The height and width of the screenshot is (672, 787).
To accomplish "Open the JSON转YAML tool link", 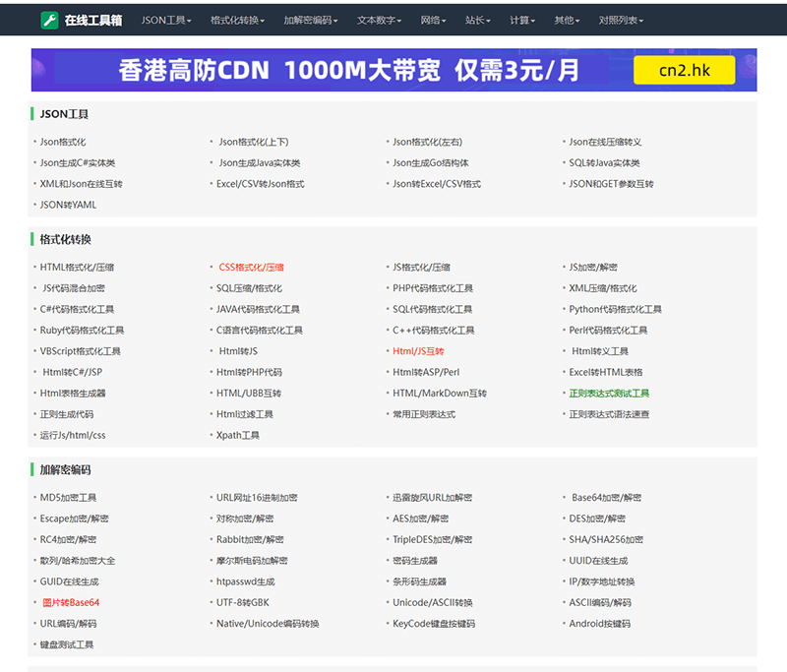I will pyautogui.click(x=68, y=205).
